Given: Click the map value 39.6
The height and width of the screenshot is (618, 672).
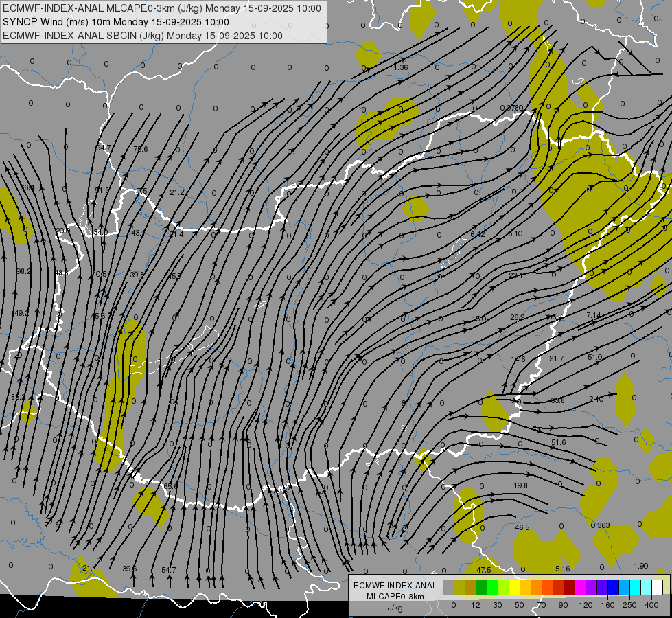Looking at the screenshot, I should pyautogui.click(x=130, y=569).
